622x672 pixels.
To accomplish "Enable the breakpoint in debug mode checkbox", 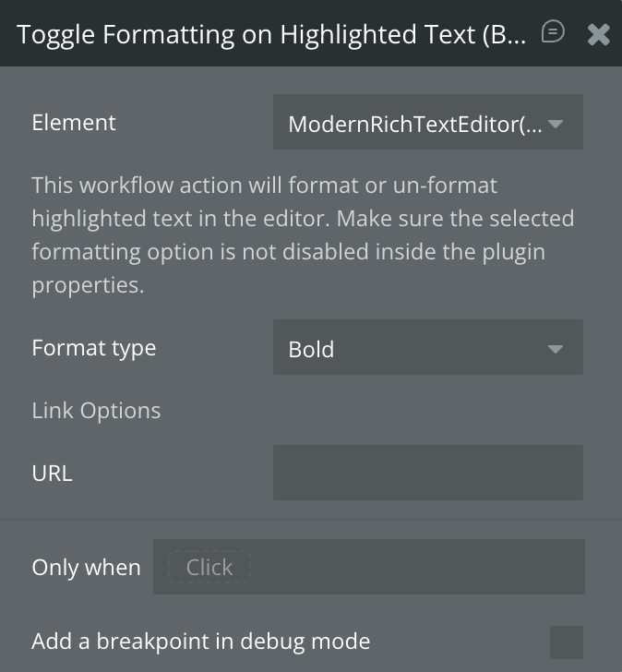I will (x=566, y=642).
